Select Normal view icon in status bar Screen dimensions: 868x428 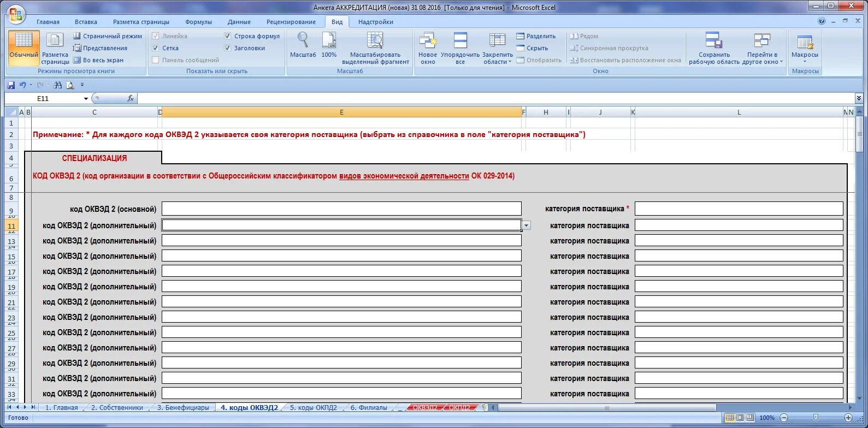[730, 418]
